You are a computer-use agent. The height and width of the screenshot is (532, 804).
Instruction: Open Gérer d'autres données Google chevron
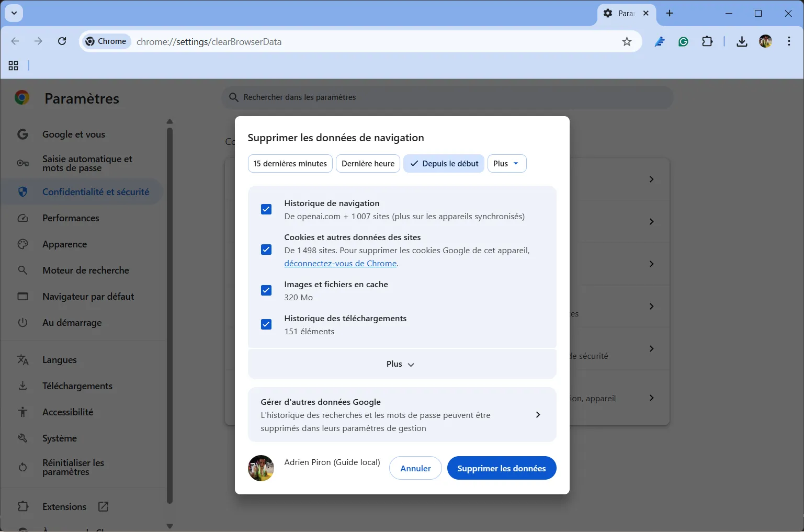click(538, 415)
